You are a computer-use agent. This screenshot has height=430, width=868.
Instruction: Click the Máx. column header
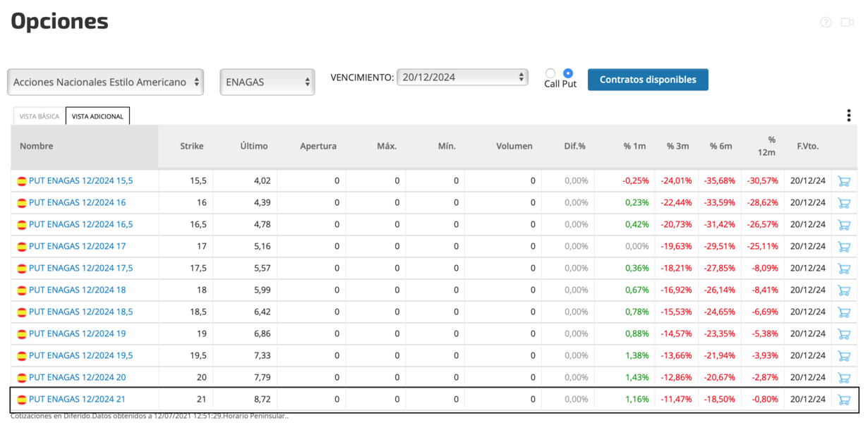(x=387, y=146)
